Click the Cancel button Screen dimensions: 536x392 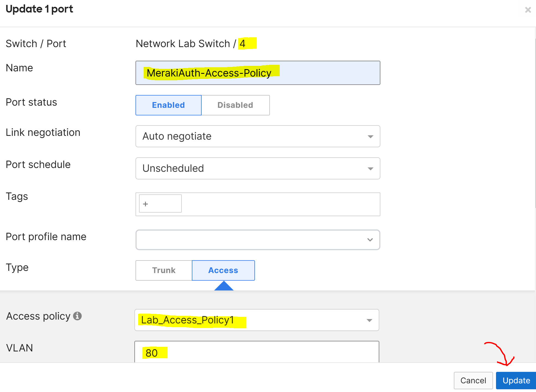(473, 380)
